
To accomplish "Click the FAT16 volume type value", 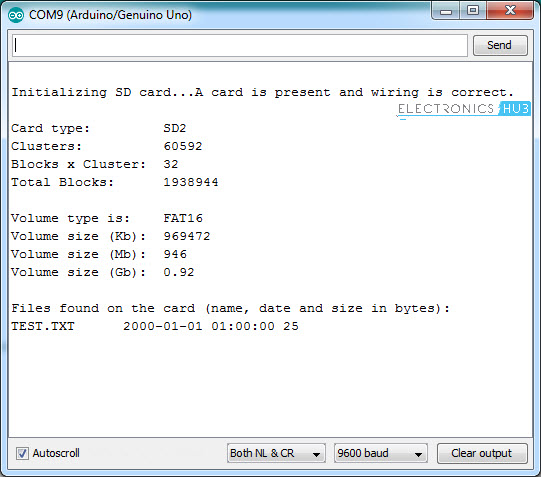I will [x=183, y=218].
